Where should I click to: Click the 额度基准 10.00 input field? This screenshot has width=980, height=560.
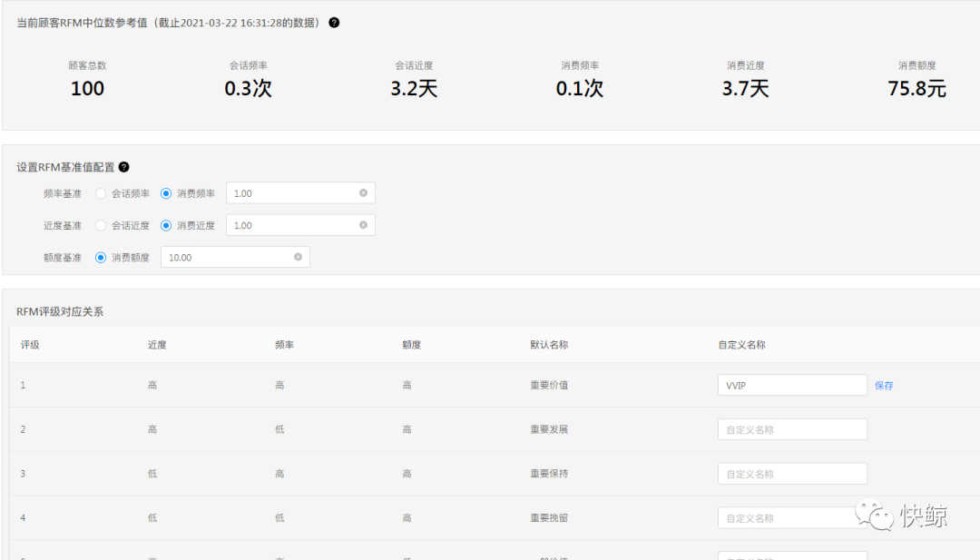(227, 258)
